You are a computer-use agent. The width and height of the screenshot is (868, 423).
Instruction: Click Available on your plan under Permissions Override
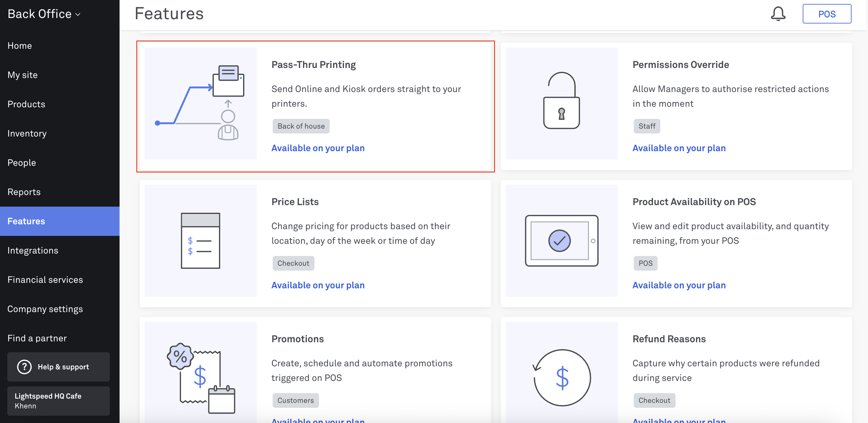point(679,148)
